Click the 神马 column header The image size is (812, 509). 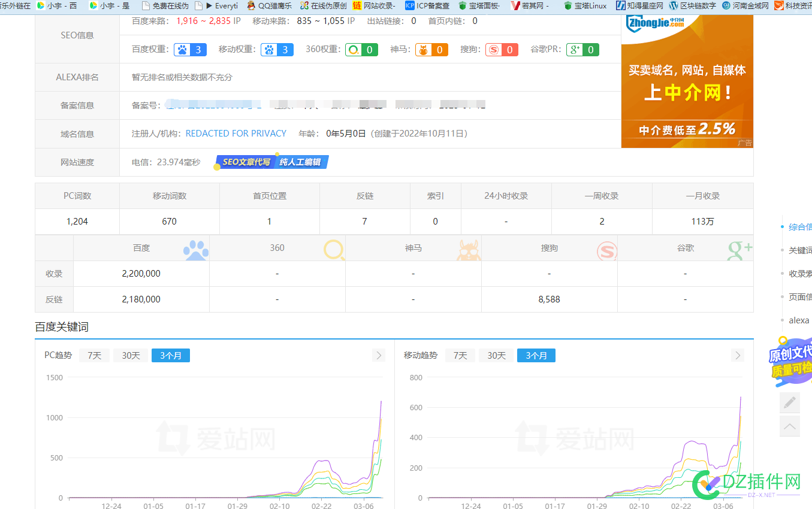(413, 248)
